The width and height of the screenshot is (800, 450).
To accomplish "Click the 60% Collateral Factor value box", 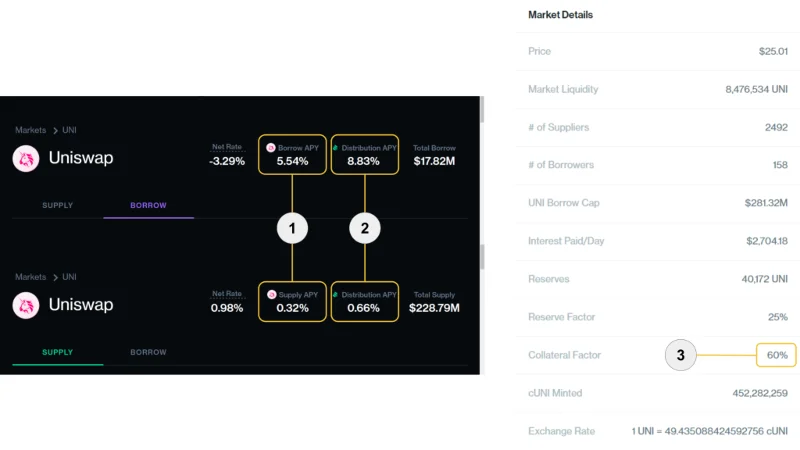I will (x=776, y=355).
